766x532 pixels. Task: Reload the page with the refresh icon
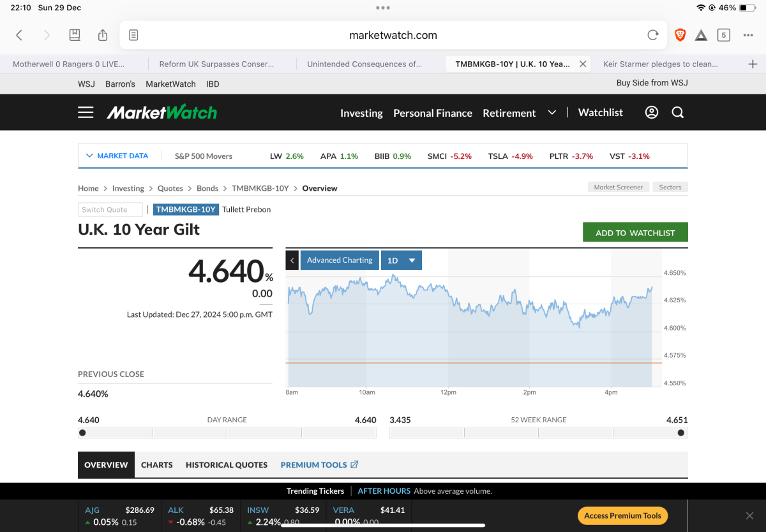652,35
